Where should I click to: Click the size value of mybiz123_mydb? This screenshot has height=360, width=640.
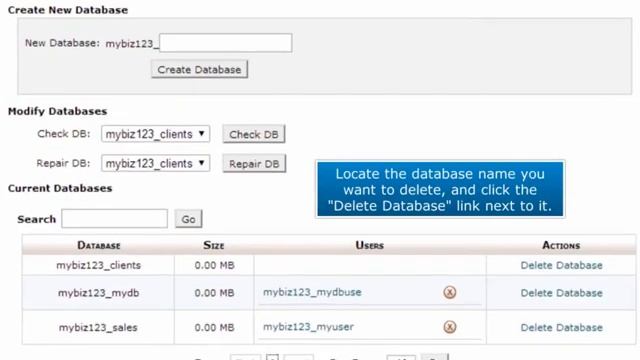point(214,293)
